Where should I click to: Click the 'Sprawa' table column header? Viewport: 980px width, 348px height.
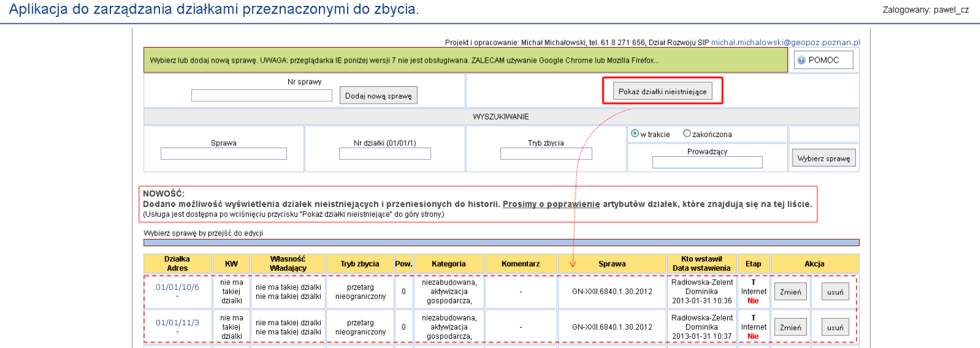pos(612,264)
